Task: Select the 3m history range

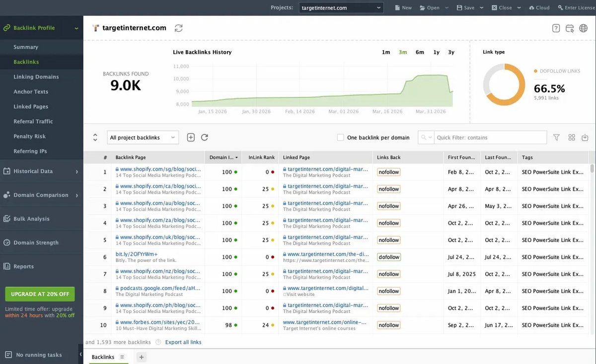Action: pyautogui.click(x=403, y=52)
